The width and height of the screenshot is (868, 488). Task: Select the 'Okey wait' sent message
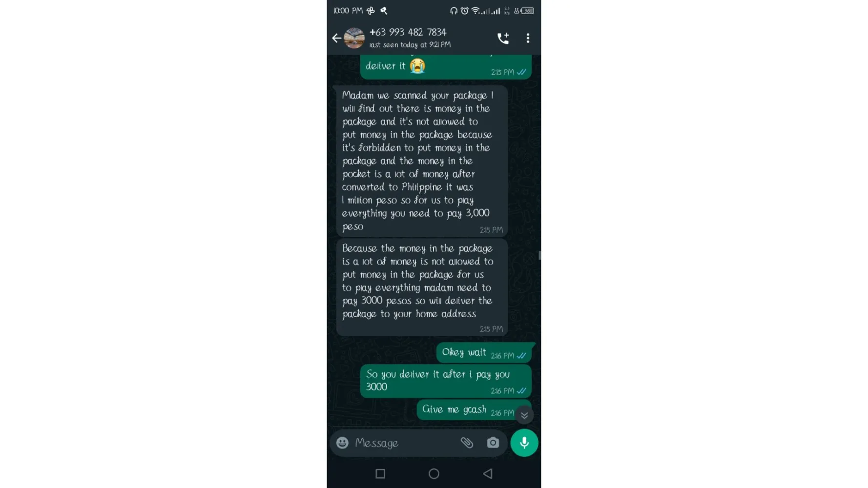[x=484, y=353]
